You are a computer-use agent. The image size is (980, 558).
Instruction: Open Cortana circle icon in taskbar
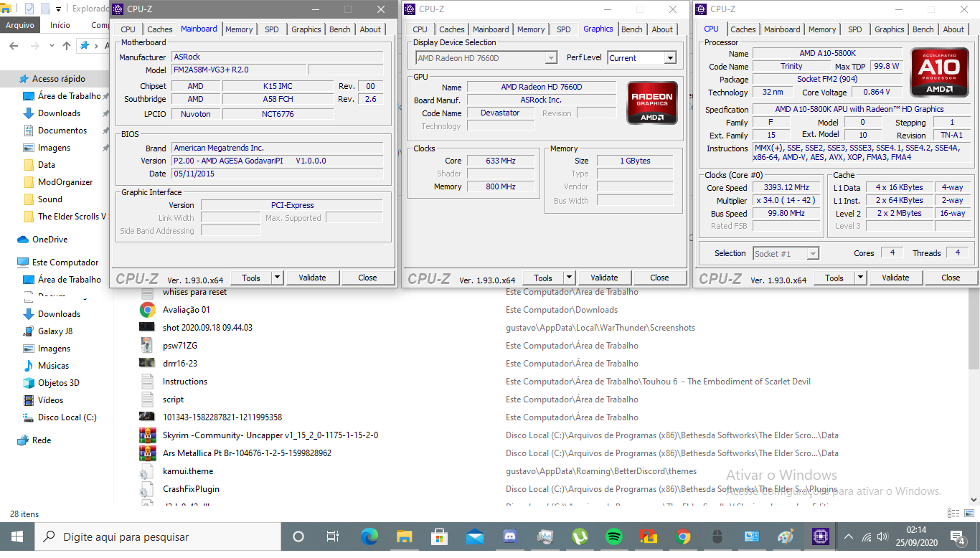[x=298, y=536]
